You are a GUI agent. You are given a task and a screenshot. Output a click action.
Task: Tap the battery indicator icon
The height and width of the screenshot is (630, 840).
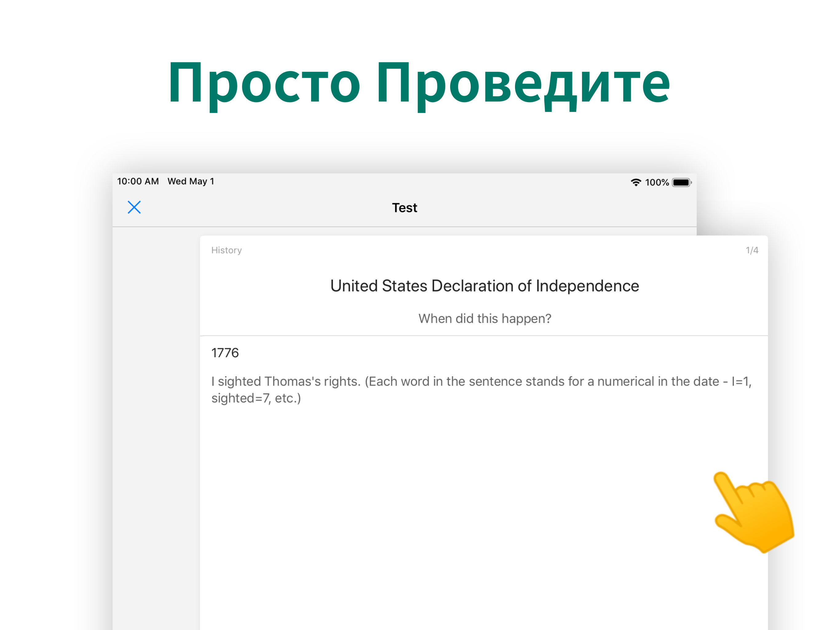coord(681,182)
